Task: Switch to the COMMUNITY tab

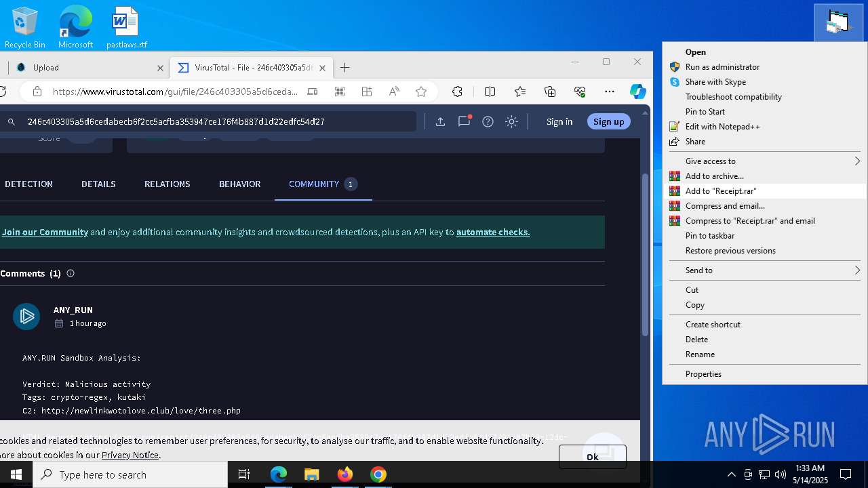Action: pos(323,184)
